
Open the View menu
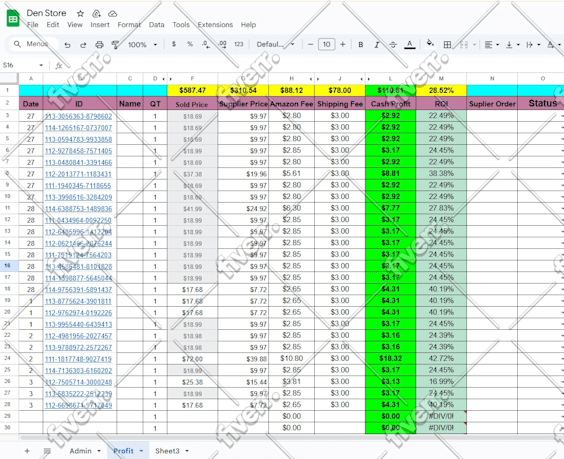click(x=75, y=25)
